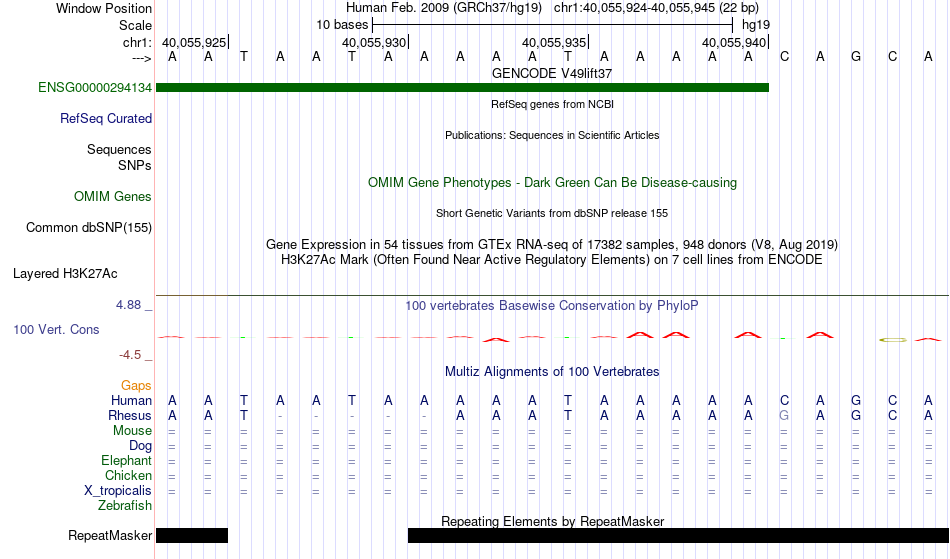
Task: Click the 40,055,940 ruler position
Action: [x=734, y=42]
